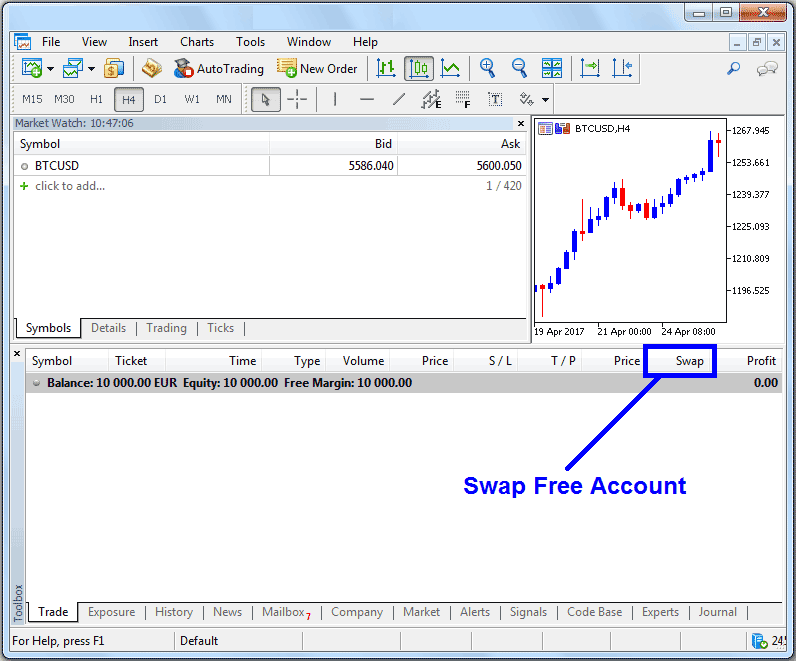Image resolution: width=796 pixels, height=661 pixels.
Task: Select the M15 timeframe
Action: 32,100
